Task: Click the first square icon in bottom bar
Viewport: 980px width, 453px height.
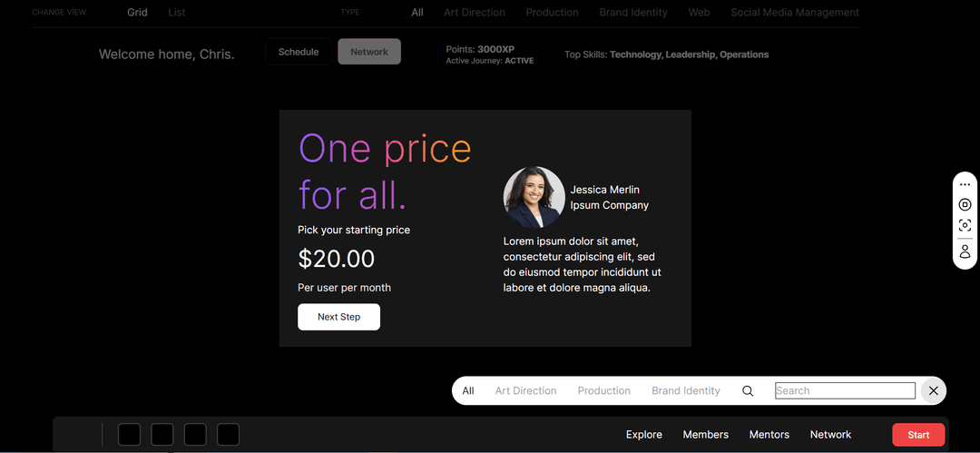Action: 130,434
